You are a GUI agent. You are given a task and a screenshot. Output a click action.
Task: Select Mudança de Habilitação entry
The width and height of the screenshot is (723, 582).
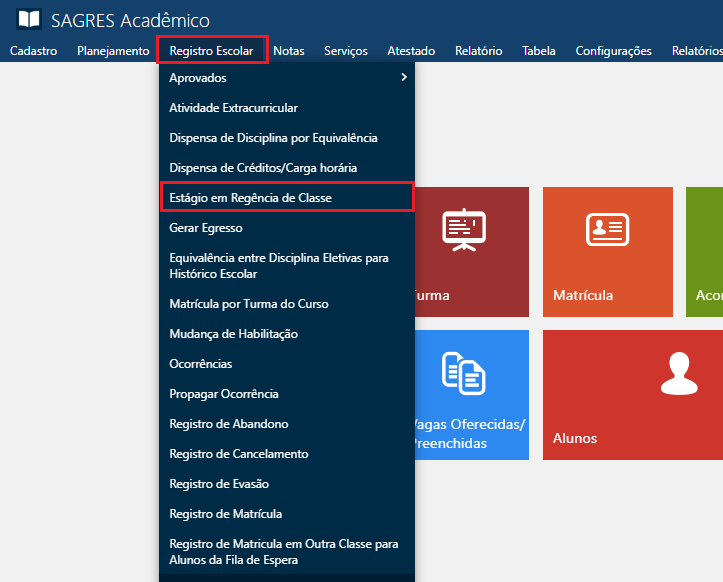coord(233,334)
